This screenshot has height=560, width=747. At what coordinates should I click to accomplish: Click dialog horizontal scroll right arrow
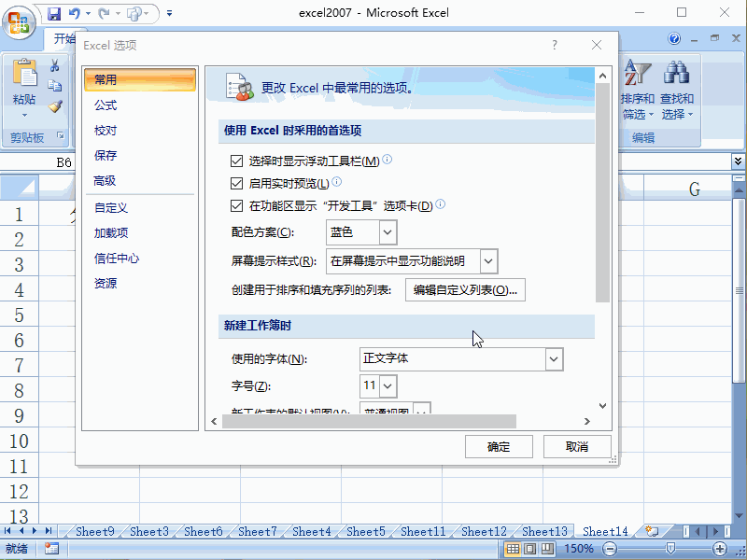587,422
